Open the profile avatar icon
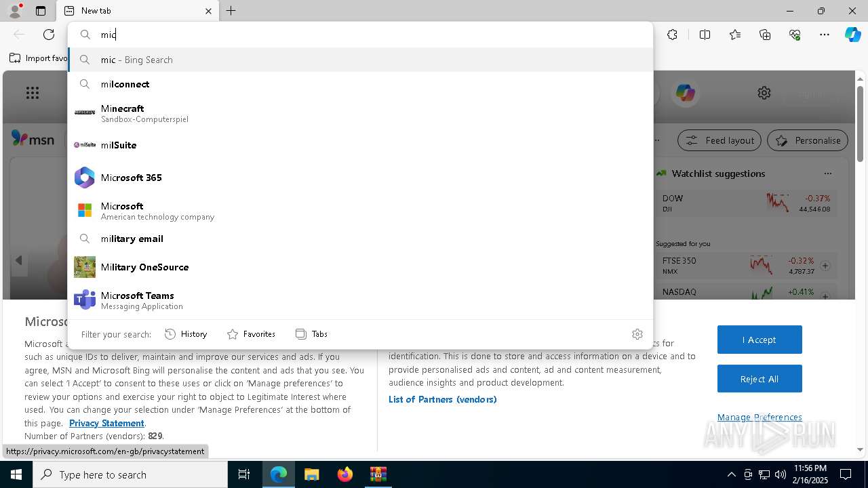Screen dimensions: 868x488 pos(15,11)
